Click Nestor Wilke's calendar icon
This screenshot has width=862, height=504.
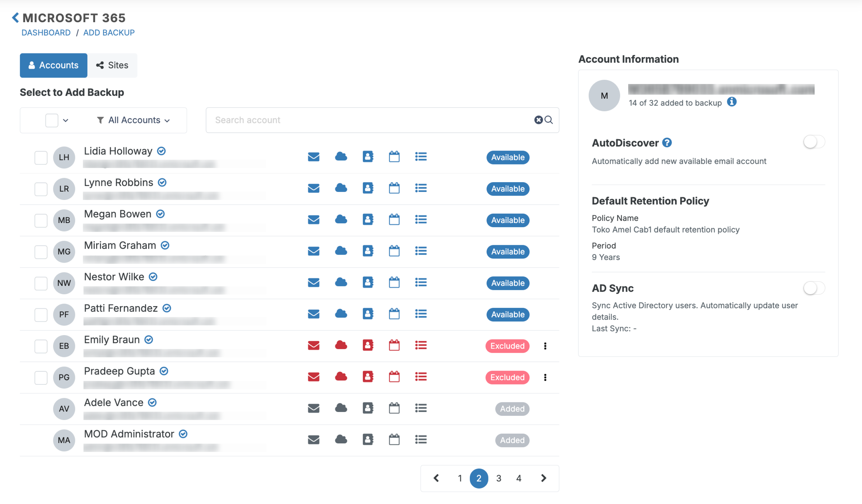(394, 282)
